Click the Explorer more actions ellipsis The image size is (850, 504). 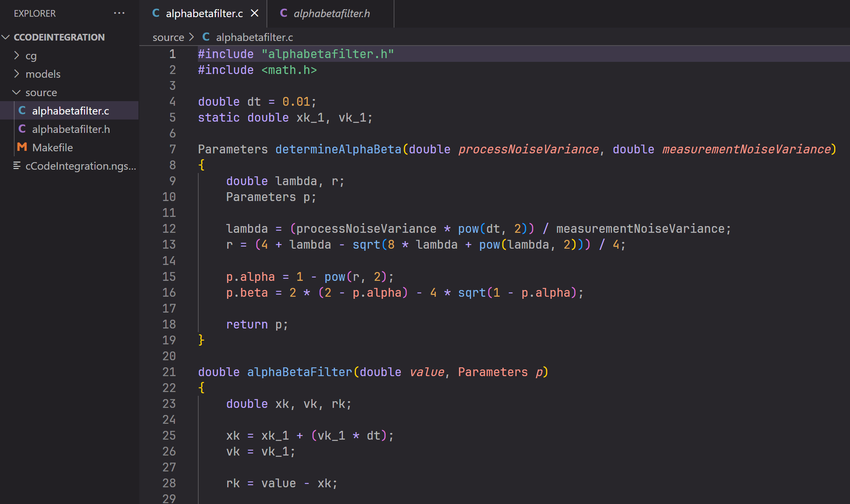[119, 13]
